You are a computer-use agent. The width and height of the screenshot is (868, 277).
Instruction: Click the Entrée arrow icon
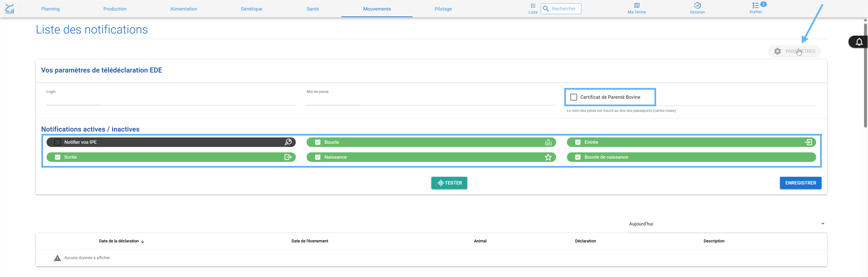pyautogui.click(x=808, y=142)
